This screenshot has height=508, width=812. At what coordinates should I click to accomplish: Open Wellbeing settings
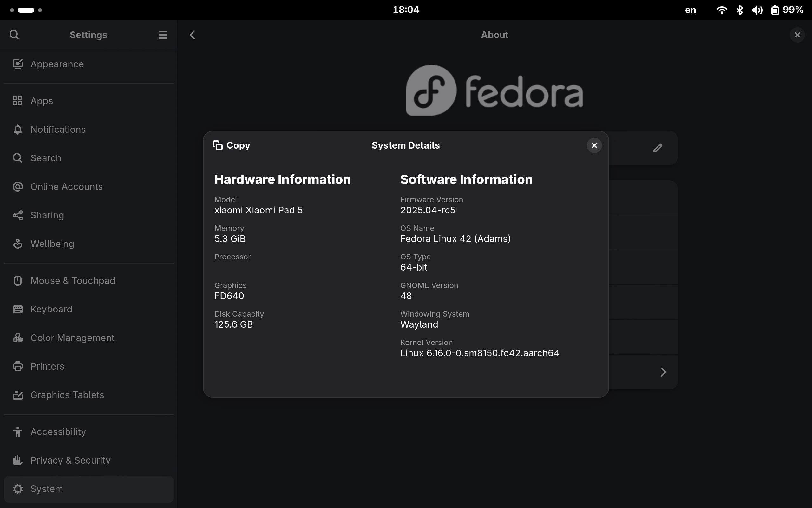point(88,244)
